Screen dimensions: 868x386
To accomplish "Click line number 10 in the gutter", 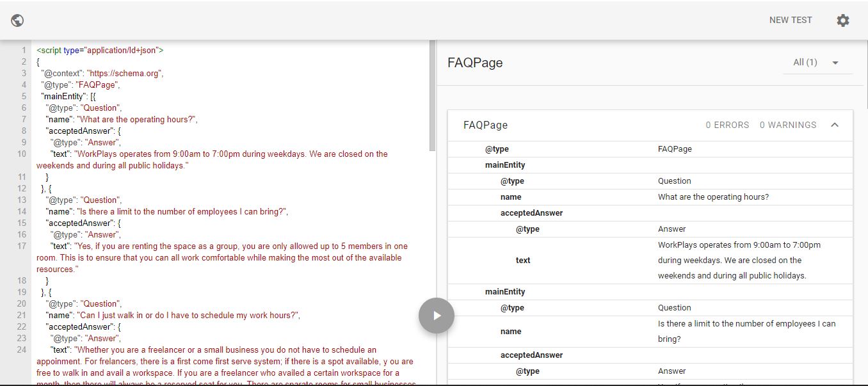I will (22, 154).
